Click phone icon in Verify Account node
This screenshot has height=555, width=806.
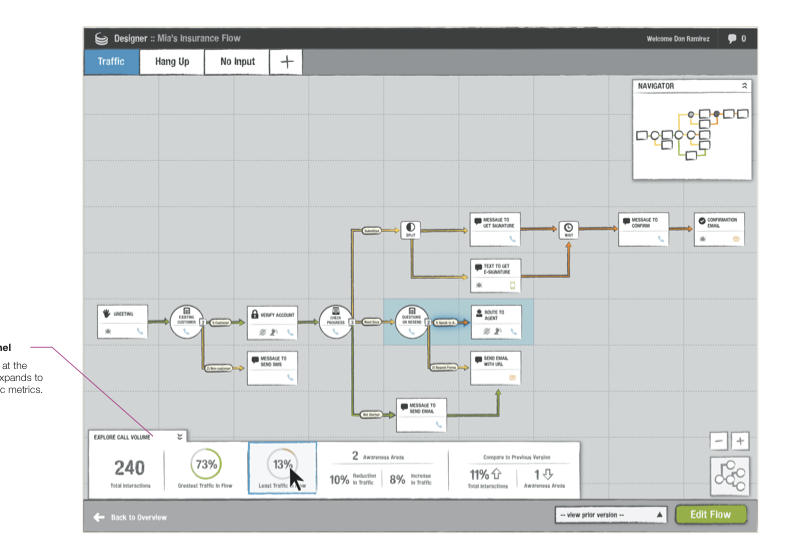click(290, 332)
